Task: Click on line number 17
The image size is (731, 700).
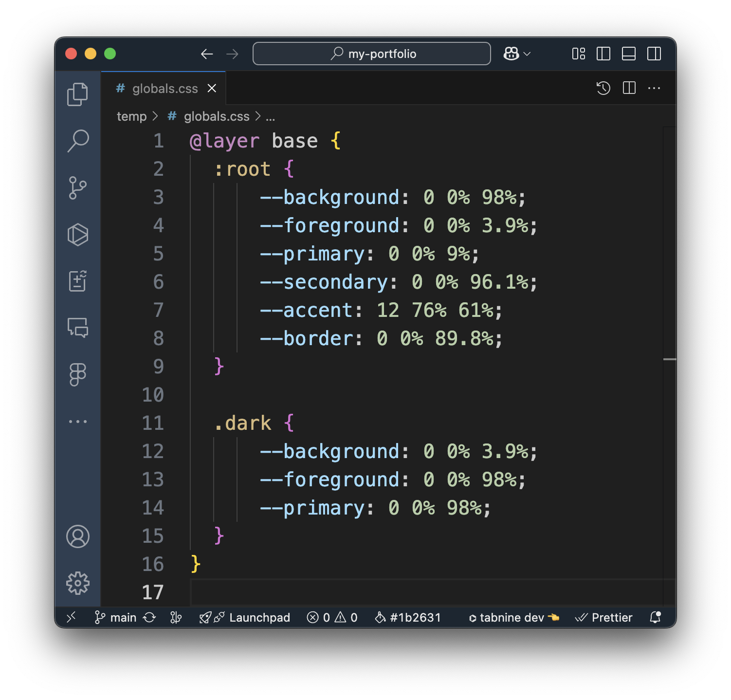Action: pyautogui.click(x=153, y=592)
